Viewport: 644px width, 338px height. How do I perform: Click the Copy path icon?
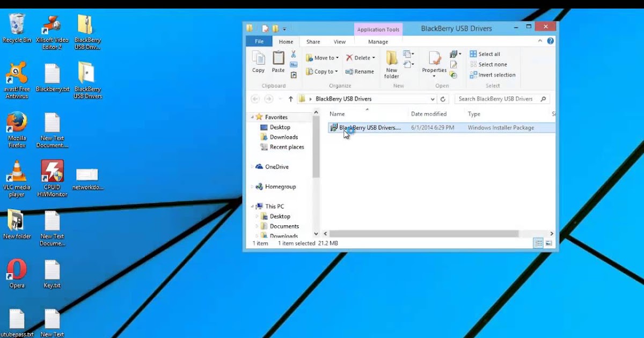point(294,64)
